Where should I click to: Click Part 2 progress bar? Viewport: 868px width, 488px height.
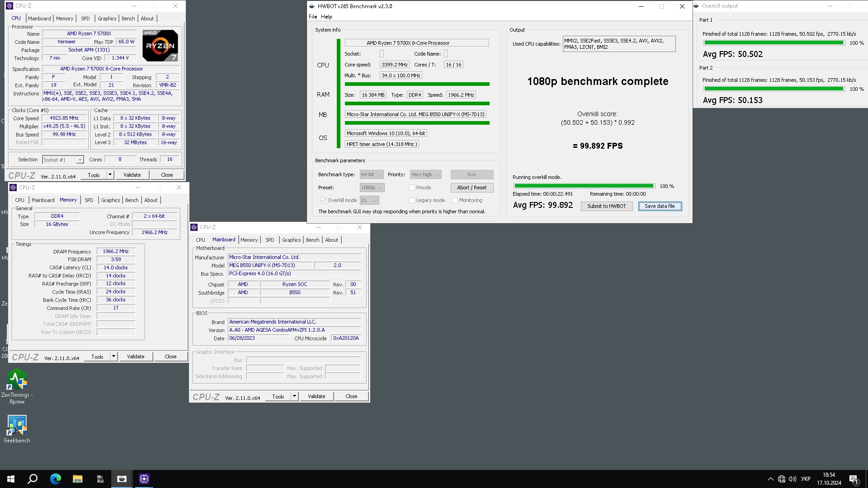point(774,89)
